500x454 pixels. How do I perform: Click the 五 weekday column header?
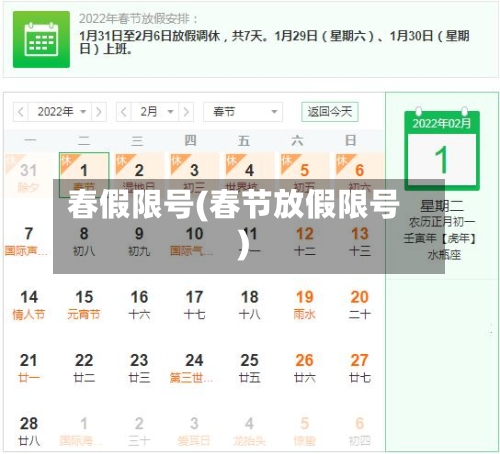(244, 141)
